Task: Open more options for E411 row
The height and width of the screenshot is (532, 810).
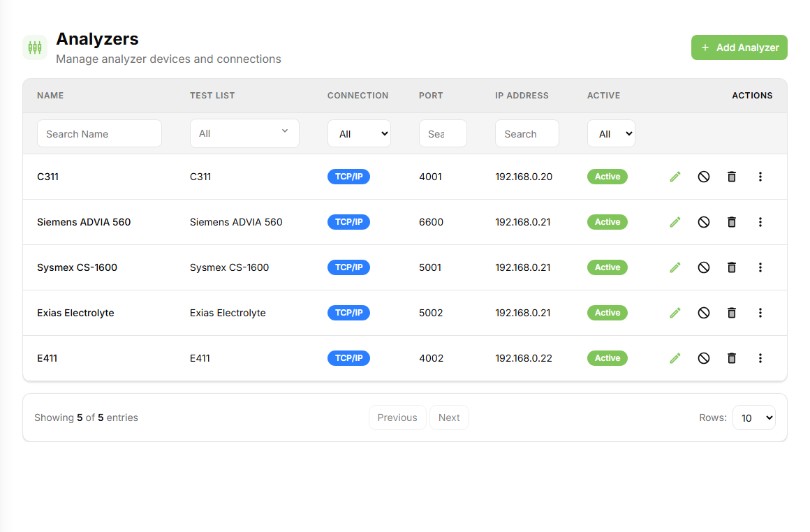Action: click(x=760, y=358)
